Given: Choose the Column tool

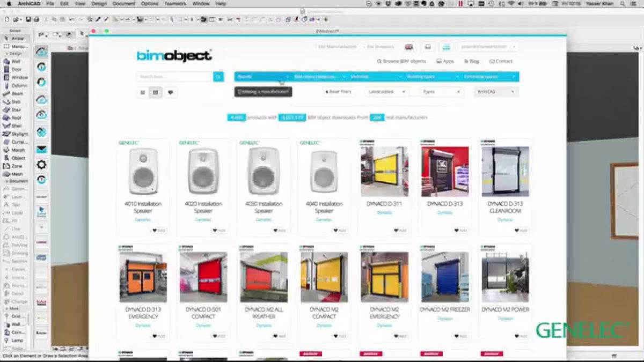Looking at the screenshot, I should click(15, 85).
